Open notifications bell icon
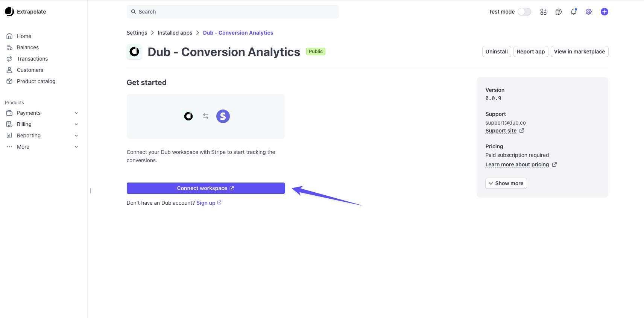 coord(574,12)
